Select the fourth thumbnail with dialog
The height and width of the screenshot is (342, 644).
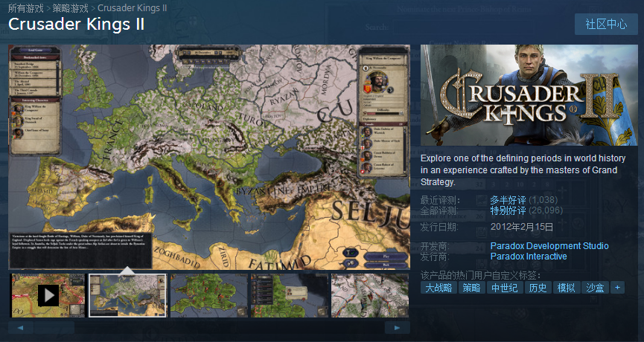coord(290,295)
